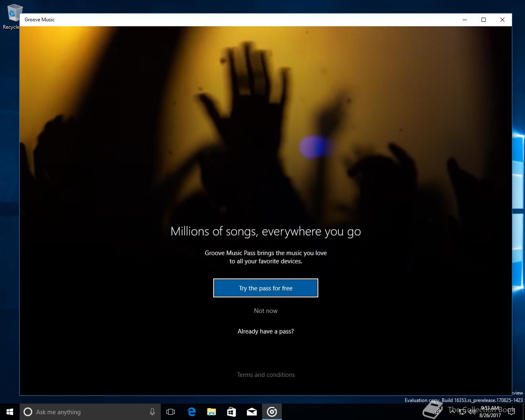525x420 pixels.
Task: Select the Groove Music taskbar icon
Action: pyautogui.click(x=272, y=412)
